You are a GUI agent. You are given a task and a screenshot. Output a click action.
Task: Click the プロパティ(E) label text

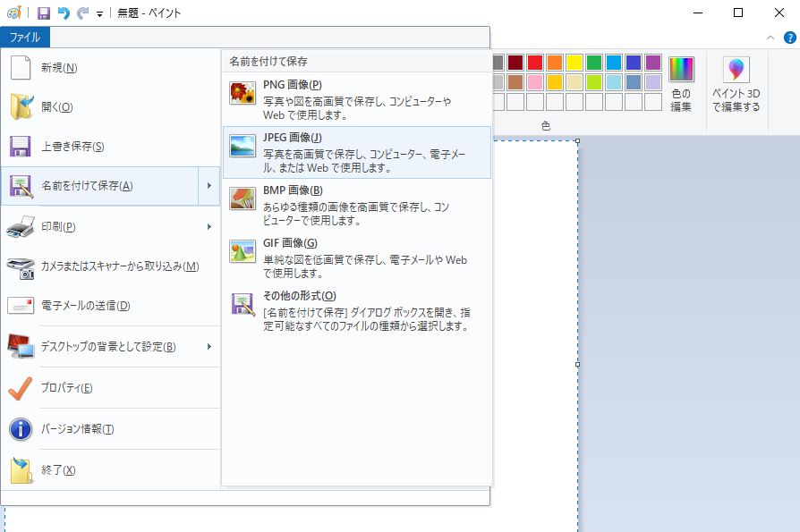[67, 388]
